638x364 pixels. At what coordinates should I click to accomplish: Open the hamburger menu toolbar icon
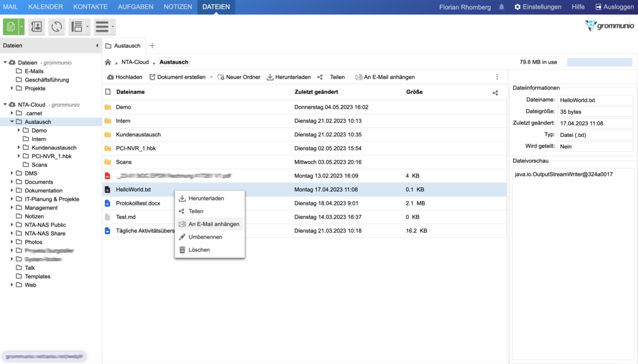(x=102, y=27)
